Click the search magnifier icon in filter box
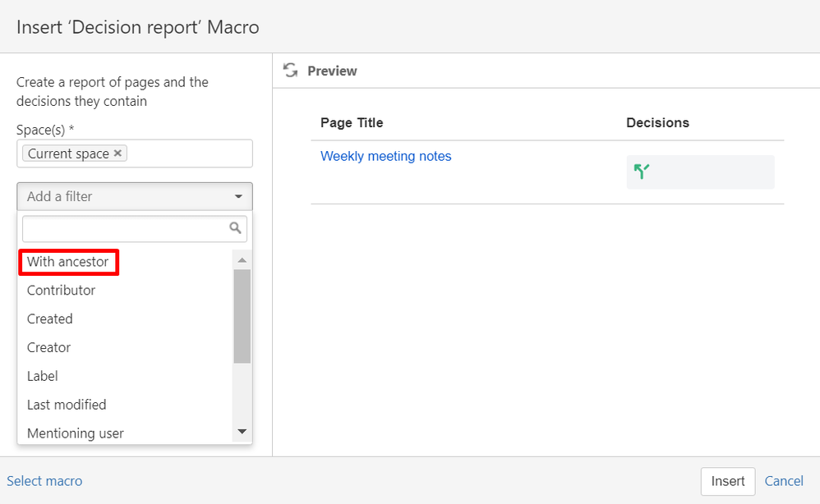Viewport: 820px width, 504px height. 235,228
